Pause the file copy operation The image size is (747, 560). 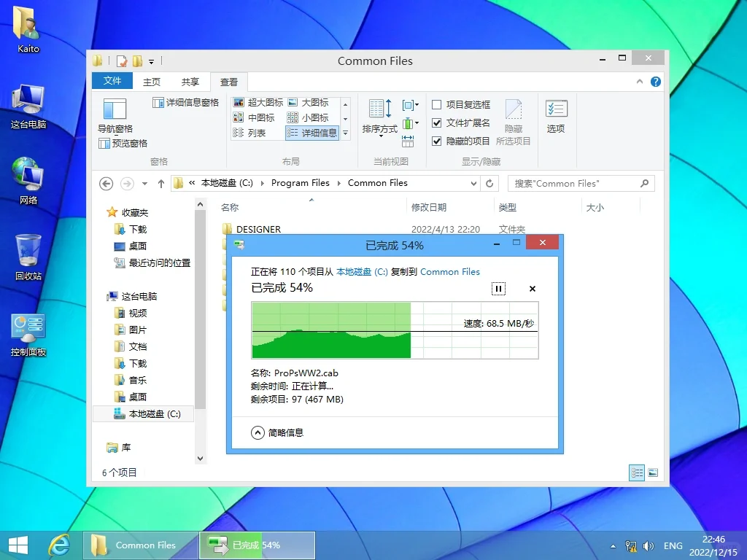(498, 289)
